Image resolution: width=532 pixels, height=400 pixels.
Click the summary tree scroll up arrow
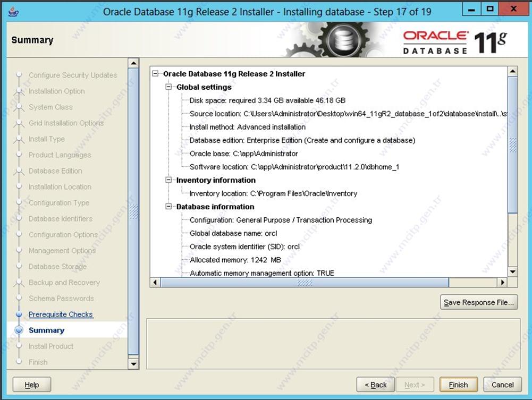pyautogui.click(x=513, y=71)
